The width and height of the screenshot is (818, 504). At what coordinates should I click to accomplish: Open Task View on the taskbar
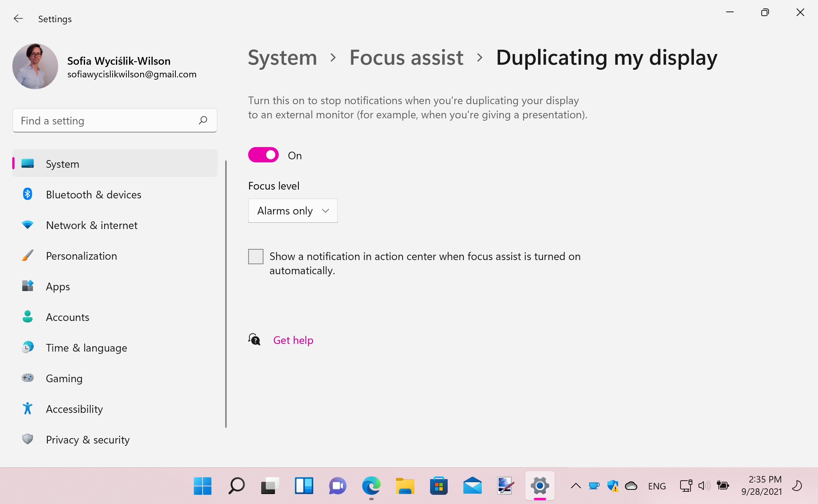(270, 486)
